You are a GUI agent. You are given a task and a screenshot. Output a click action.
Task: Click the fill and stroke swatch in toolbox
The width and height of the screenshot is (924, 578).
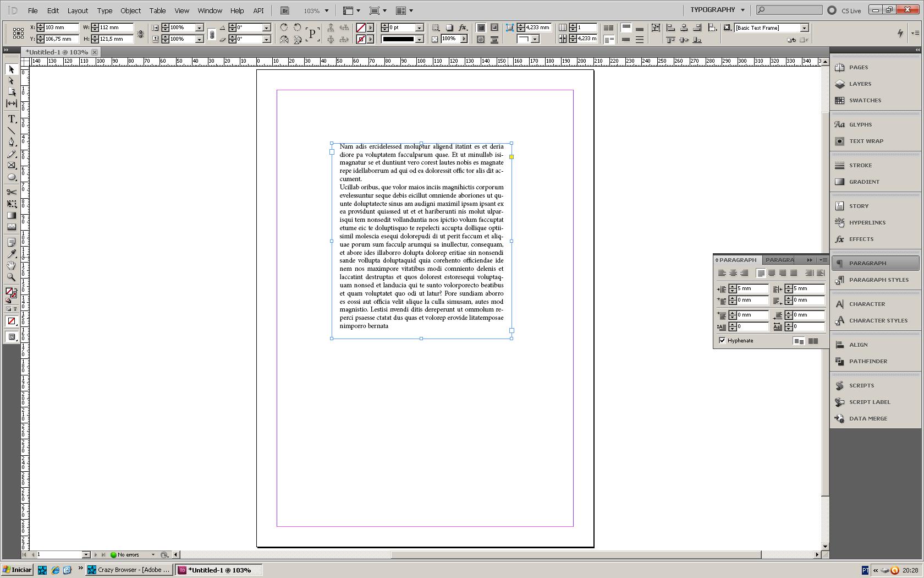point(10,292)
